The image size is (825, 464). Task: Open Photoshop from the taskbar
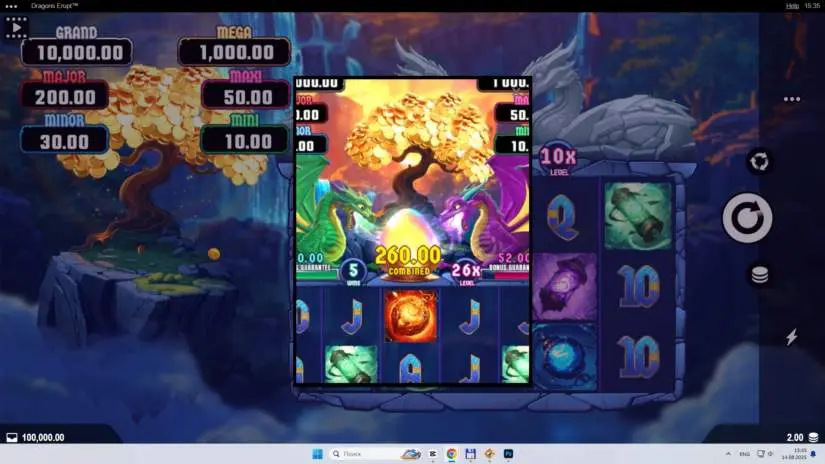click(508, 453)
